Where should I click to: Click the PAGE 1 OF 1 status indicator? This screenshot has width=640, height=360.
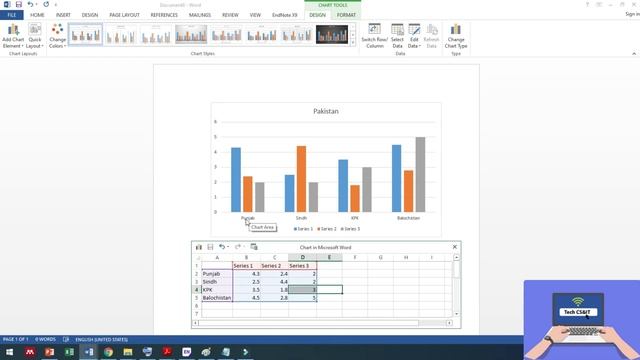tap(16, 340)
